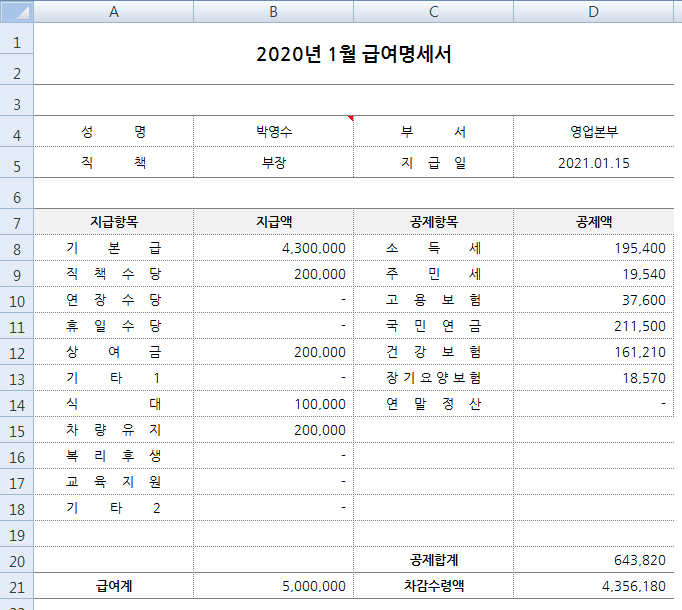Select the 휴일수당 label cell
Image resolution: width=682 pixels, height=610 pixels.
pos(114,326)
